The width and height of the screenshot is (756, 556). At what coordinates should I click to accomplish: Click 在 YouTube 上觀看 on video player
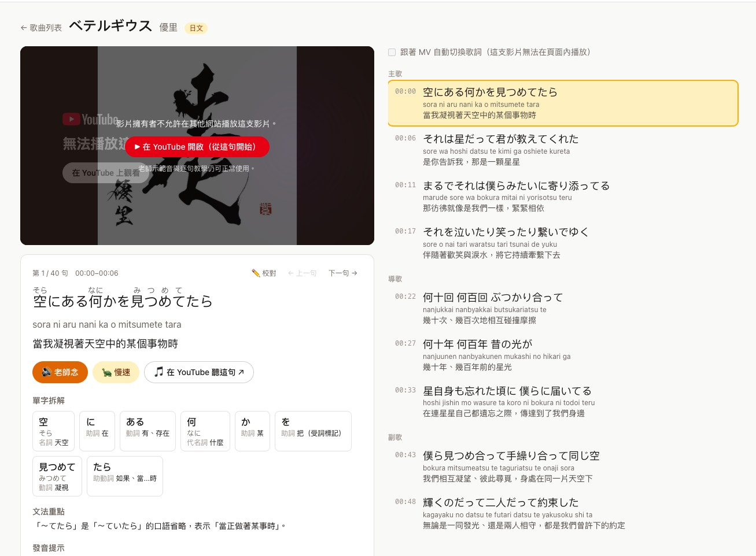tap(106, 173)
